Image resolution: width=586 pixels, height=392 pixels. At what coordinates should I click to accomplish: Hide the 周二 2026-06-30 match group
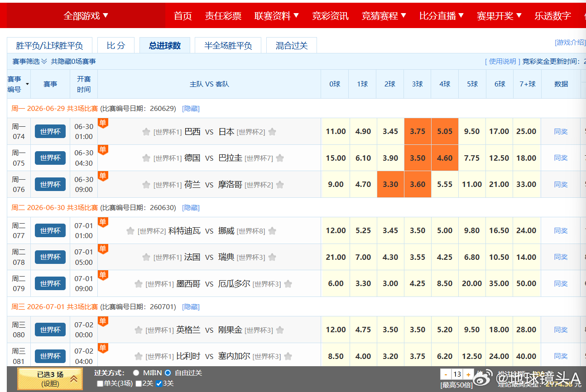pyautogui.click(x=191, y=208)
